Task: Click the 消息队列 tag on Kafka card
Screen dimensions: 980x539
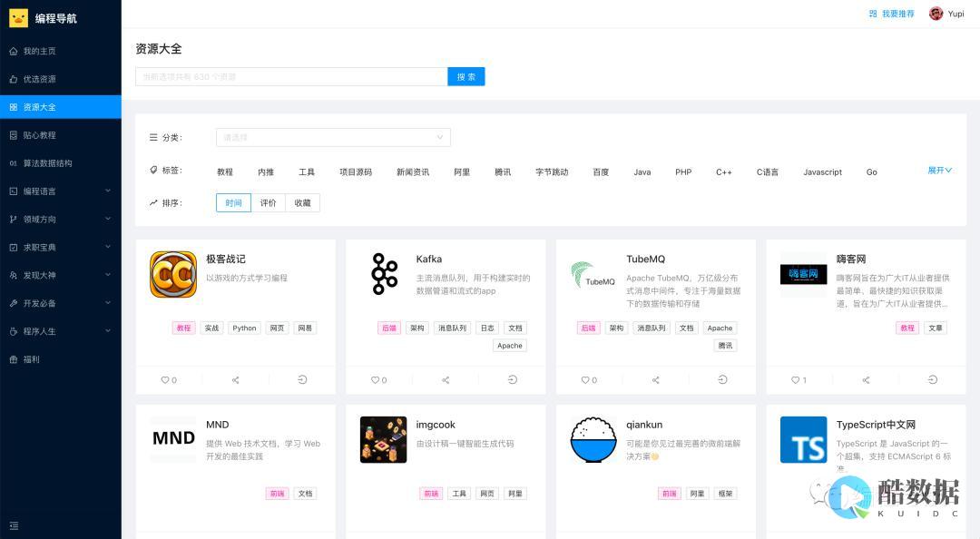Action: [x=453, y=328]
